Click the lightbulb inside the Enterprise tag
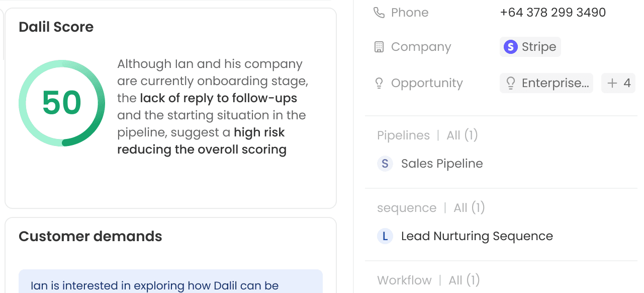The height and width of the screenshot is (293, 644). (x=511, y=83)
